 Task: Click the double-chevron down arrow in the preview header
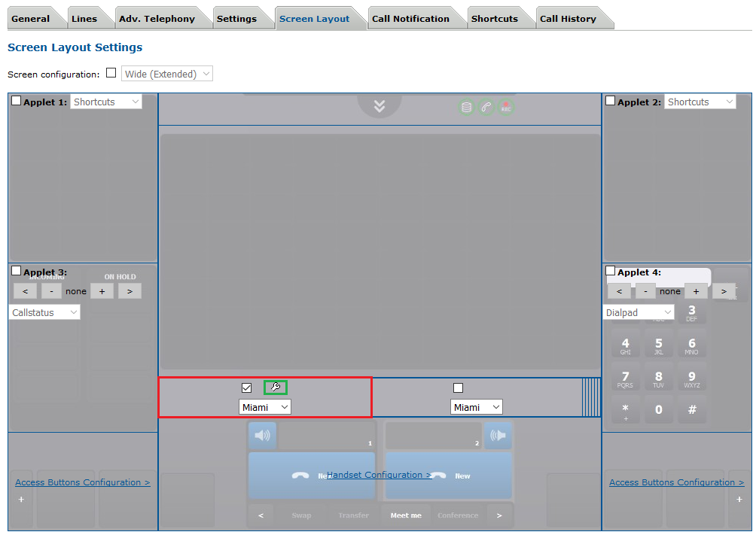tap(380, 106)
